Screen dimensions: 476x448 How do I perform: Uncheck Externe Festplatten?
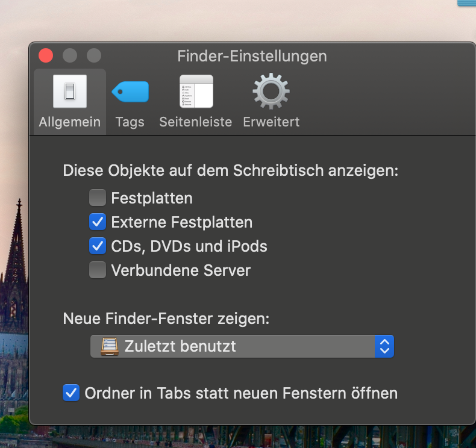tap(97, 222)
